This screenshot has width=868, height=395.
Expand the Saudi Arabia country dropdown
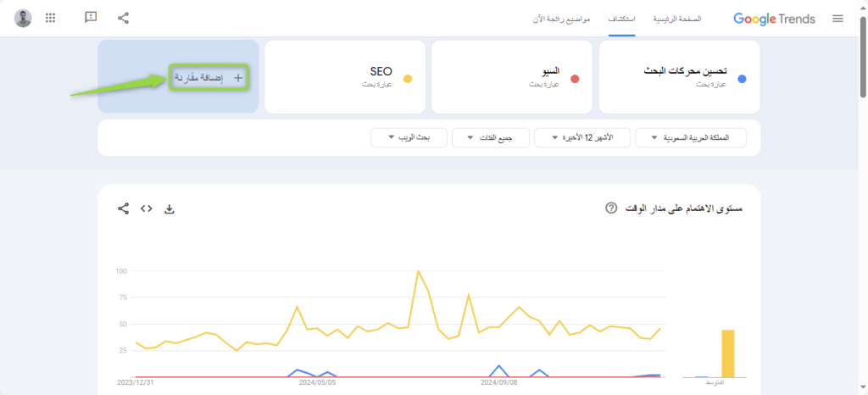pos(691,137)
